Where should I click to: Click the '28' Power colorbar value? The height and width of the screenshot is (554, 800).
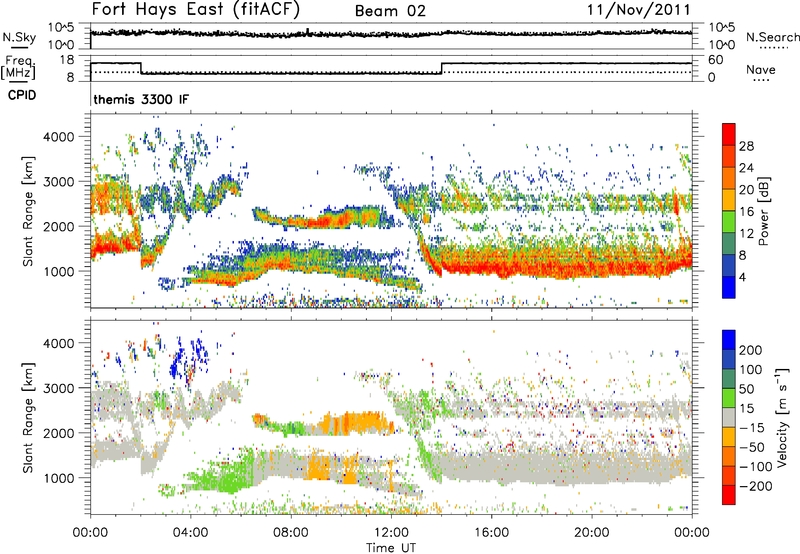click(x=746, y=146)
